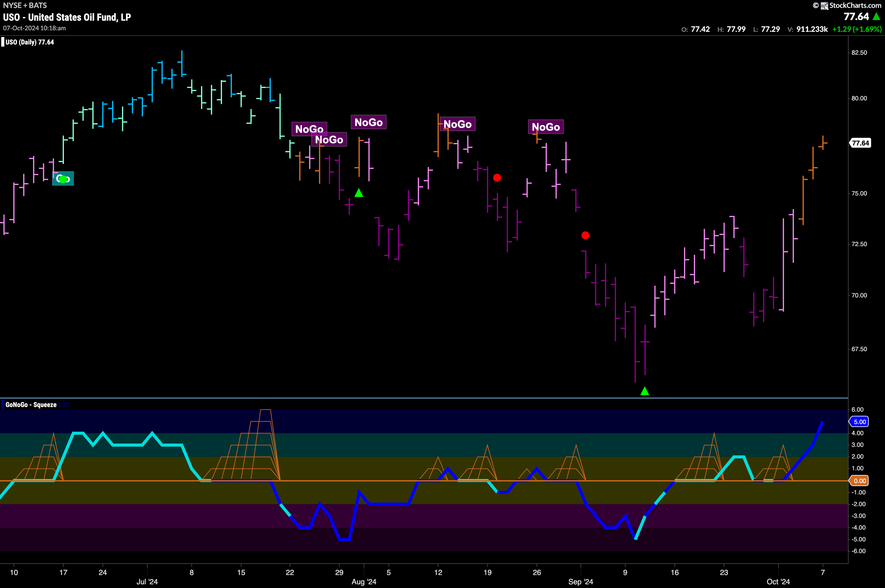
Task: Click the Aug '24 date axis label
Action: pos(364,582)
